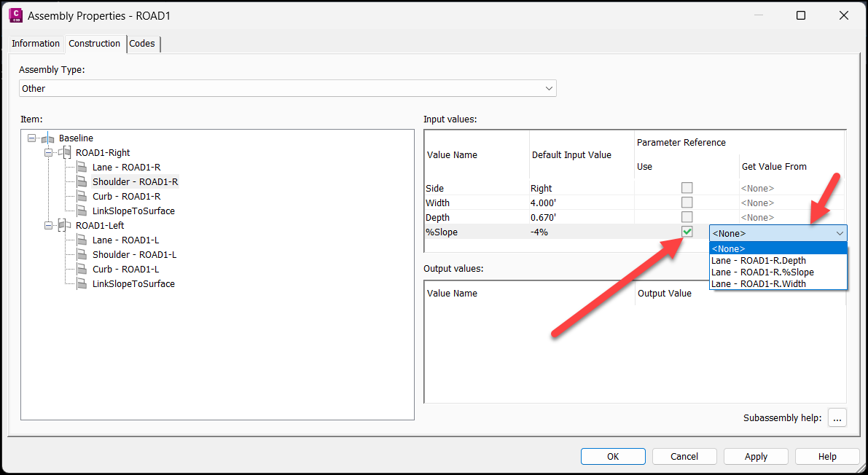Screen dimensions: 868x475
Task: Choose Lane - ROAD1-R.Width in the dropdown list
Action: [x=758, y=283]
